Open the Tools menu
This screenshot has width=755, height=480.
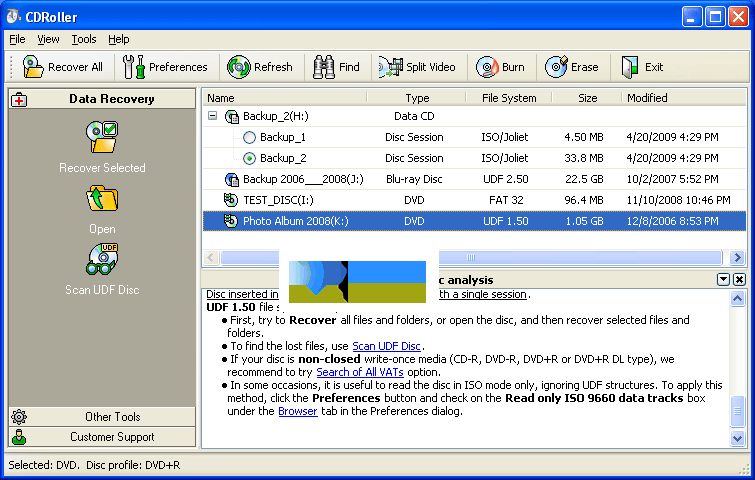84,39
